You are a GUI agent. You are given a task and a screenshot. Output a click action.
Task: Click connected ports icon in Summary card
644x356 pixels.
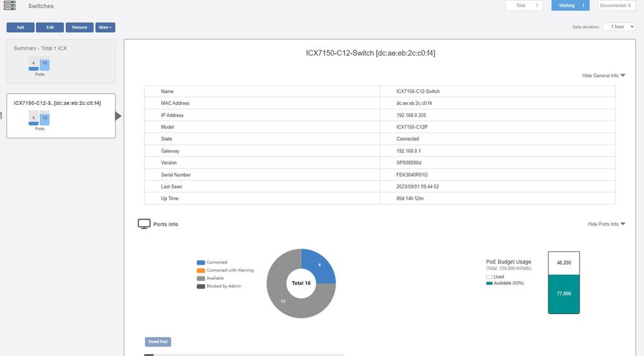33,65
